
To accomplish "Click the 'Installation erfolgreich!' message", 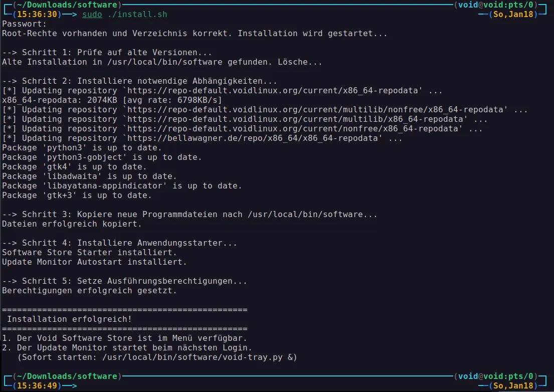I will coord(70,319).
